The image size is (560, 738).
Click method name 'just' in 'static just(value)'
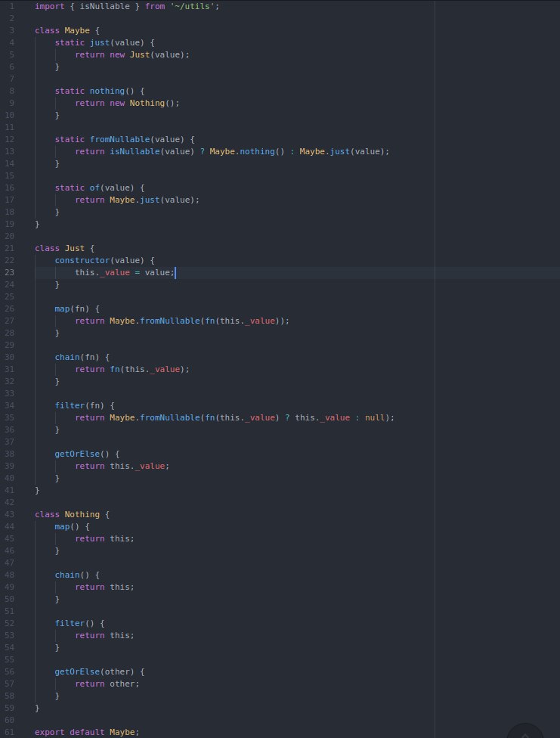point(100,42)
